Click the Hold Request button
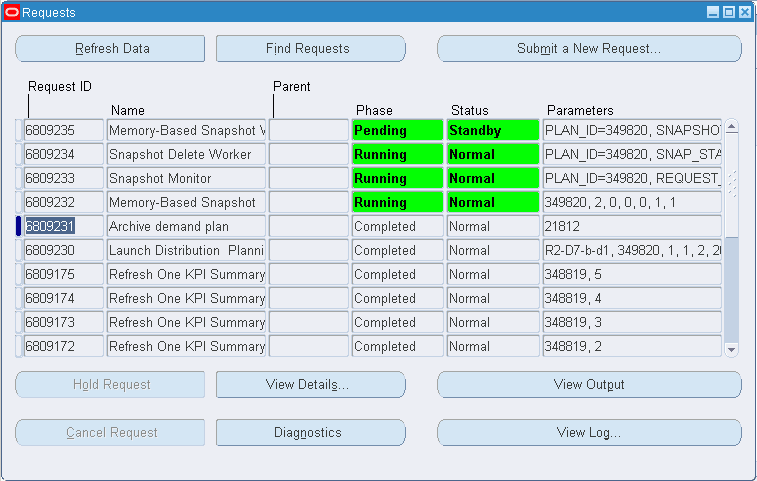The image size is (757, 481). coord(110,384)
